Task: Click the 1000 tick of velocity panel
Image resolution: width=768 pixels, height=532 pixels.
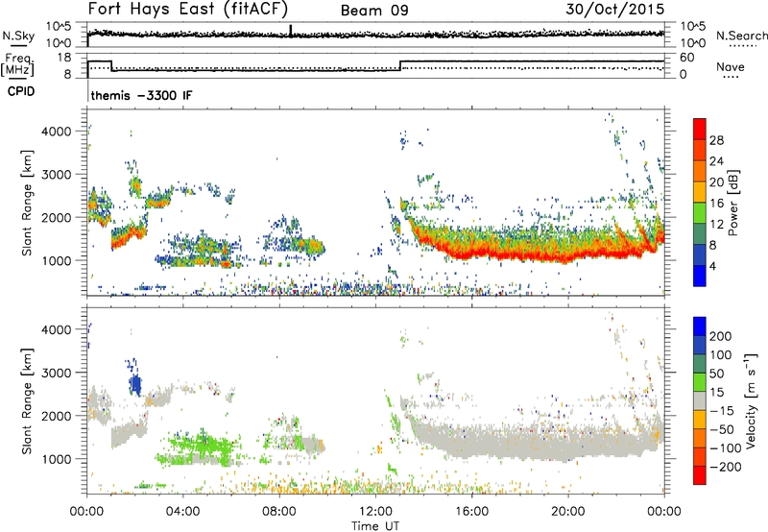Action: pyautogui.click(x=56, y=459)
